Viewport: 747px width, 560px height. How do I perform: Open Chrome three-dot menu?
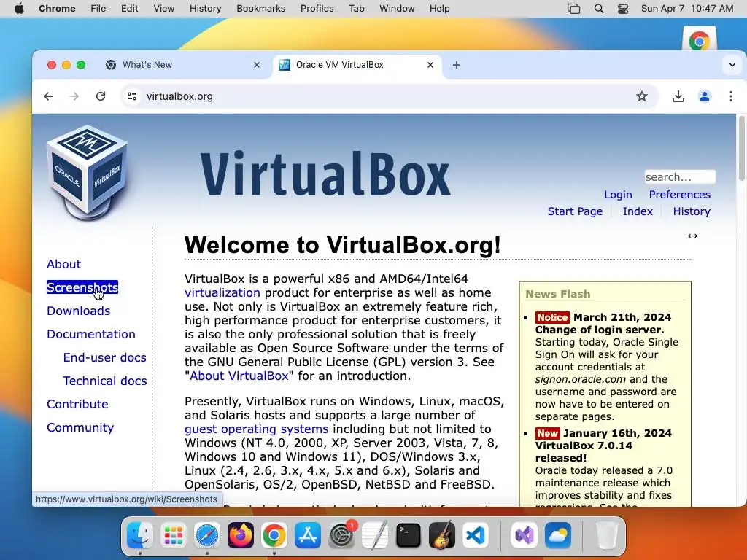click(x=730, y=96)
